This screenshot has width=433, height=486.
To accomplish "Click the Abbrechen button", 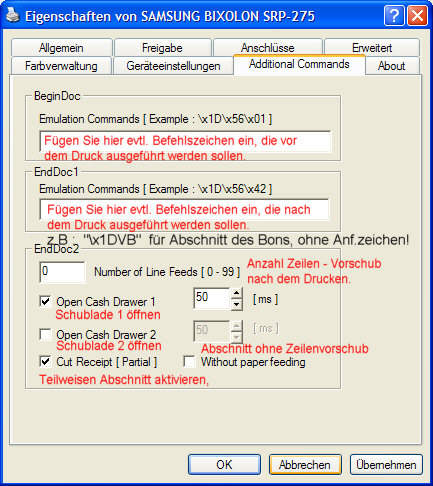I will point(305,464).
